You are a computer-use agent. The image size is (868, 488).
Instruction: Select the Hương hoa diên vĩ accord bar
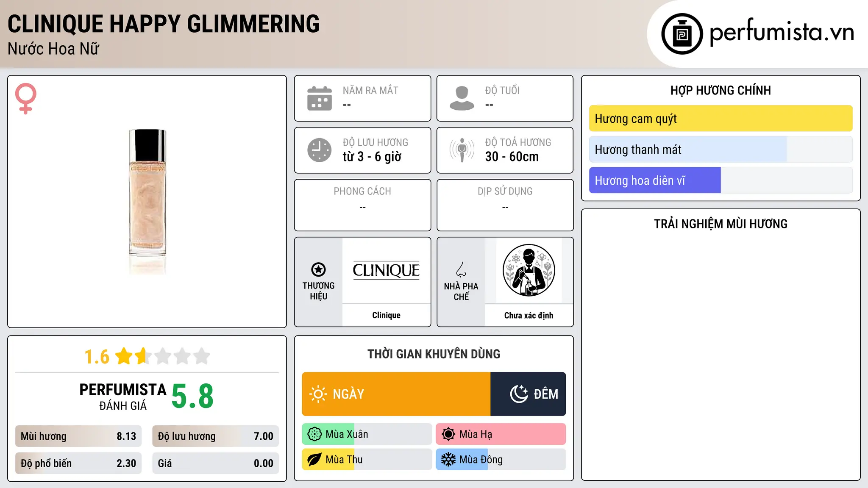pyautogui.click(x=721, y=180)
